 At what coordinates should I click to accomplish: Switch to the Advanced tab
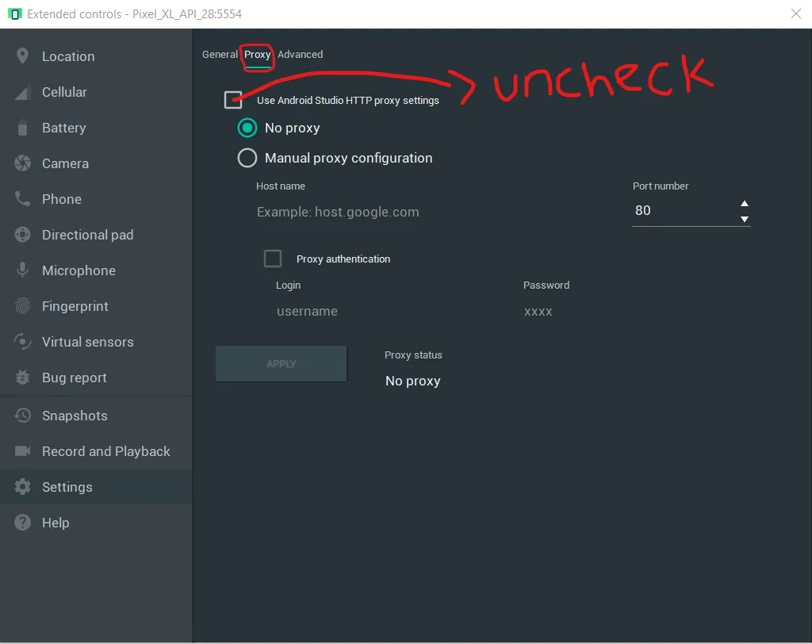(301, 55)
